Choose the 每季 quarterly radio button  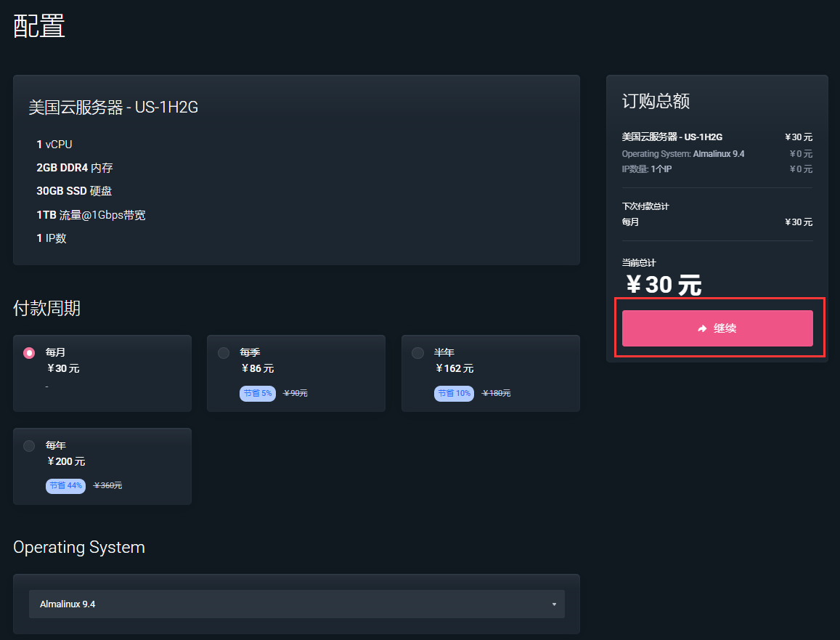point(224,353)
